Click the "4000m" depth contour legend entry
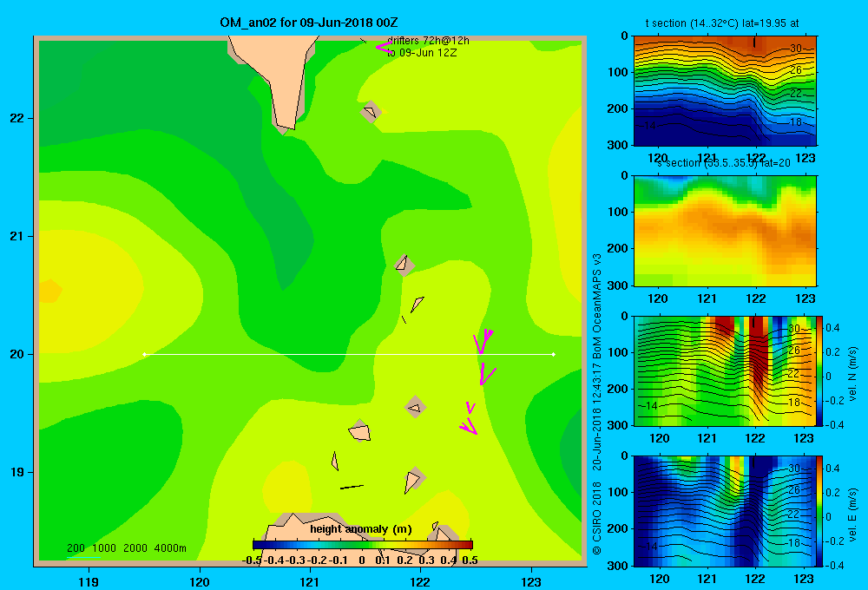 pyautogui.click(x=170, y=548)
